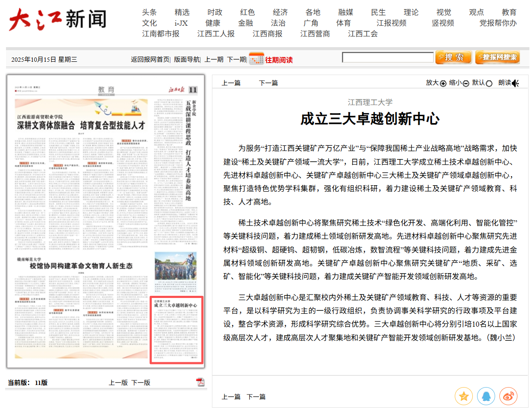Screen dimensions: 532x409
Task: Focus the search text field
Action: click(x=388, y=57)
